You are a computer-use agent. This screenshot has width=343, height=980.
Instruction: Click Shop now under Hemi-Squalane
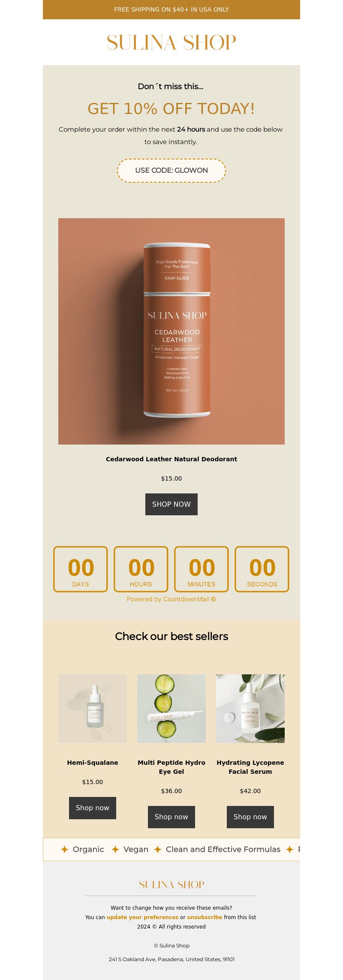click(x=93, y=808)
